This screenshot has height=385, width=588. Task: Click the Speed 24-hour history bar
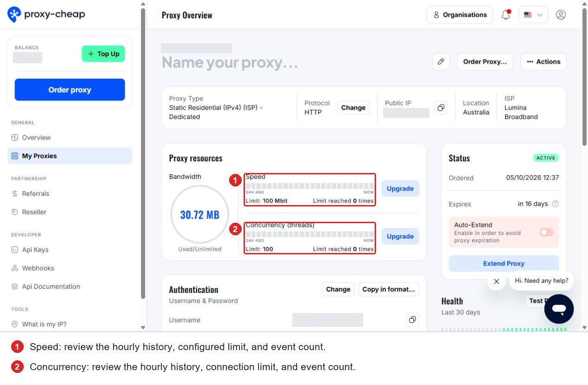tap(310, 186)
